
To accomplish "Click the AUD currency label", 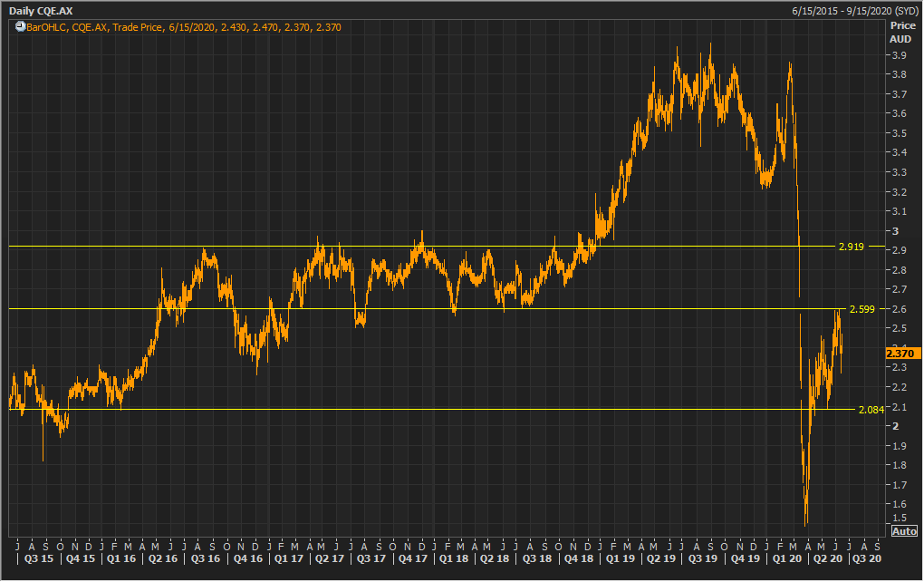I will click(900, 39).
